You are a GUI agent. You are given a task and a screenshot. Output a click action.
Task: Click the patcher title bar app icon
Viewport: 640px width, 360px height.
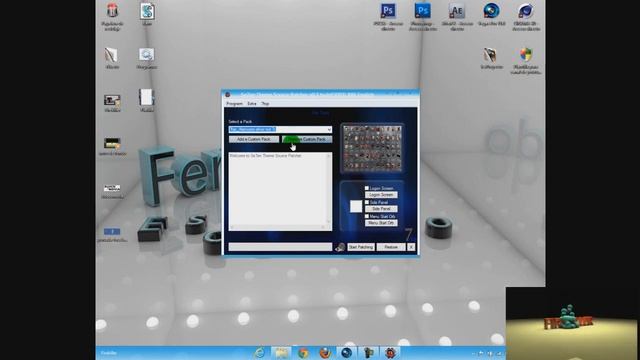coord(228,94)
